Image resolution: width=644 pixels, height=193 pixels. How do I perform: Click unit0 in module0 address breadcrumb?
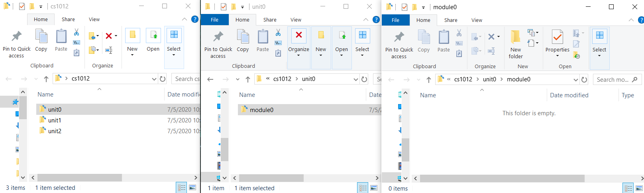489,79
